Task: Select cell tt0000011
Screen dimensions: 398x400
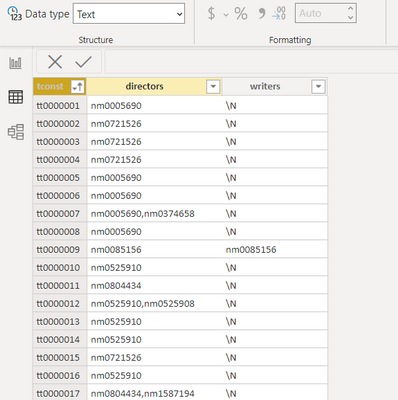Action: 60,286
